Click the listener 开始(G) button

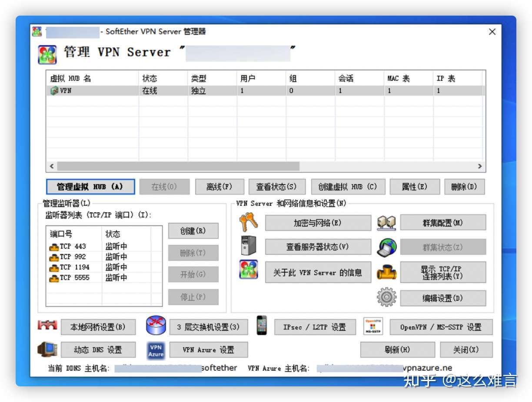(193, 275)
